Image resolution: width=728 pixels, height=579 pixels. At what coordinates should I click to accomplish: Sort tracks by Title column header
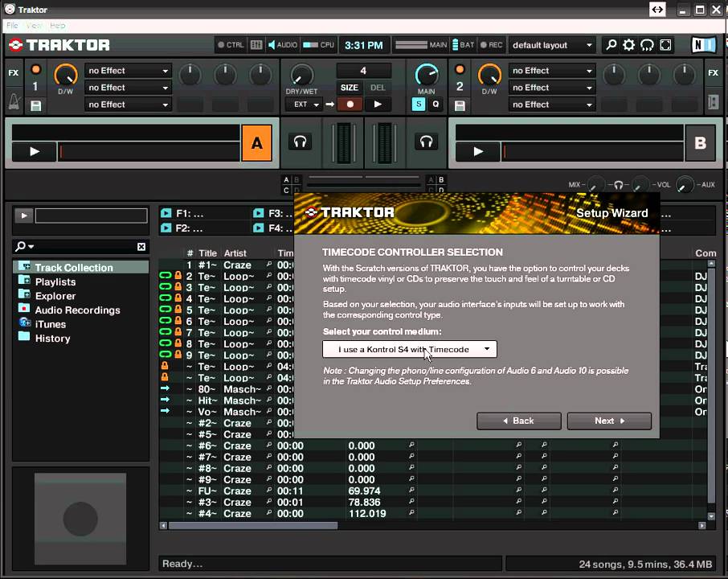coord(207,253)
